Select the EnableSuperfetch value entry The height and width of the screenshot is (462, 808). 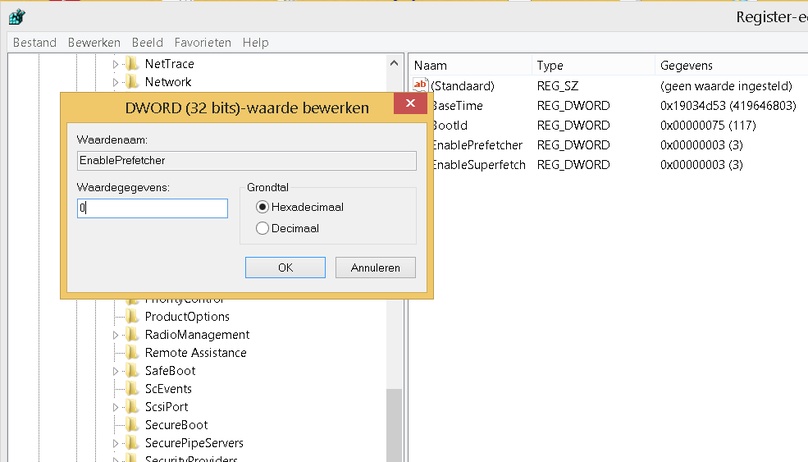pos(479,165)
